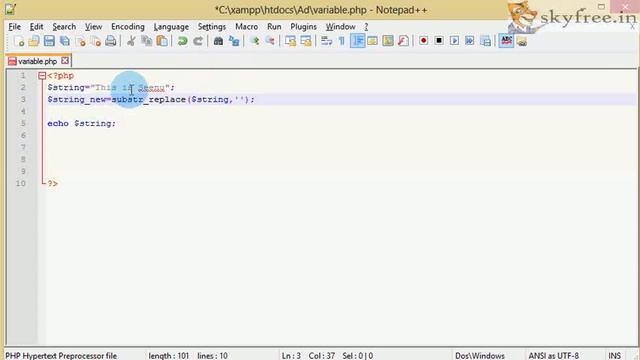Save the current file via toolbar
Screen dimensions: 640x360
[49, 41]
